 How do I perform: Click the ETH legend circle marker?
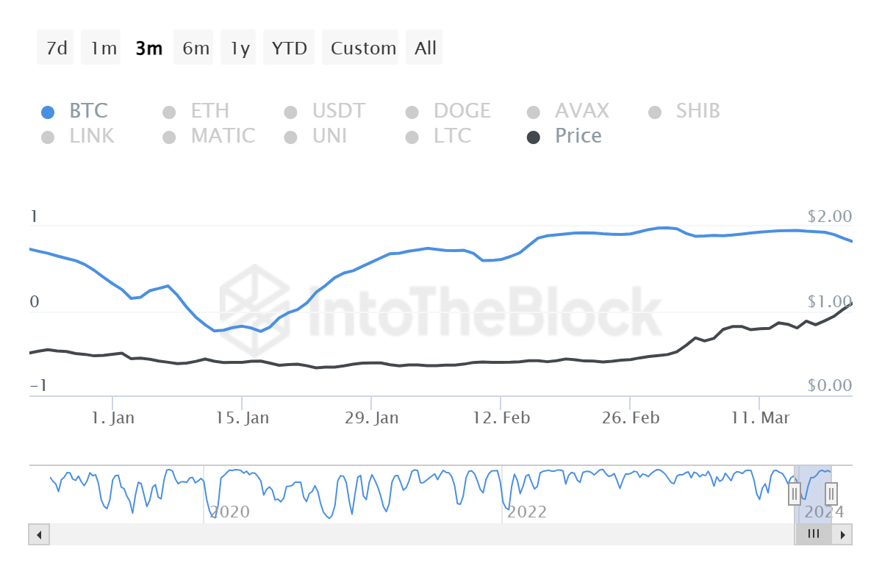click(x=169, y=112)
